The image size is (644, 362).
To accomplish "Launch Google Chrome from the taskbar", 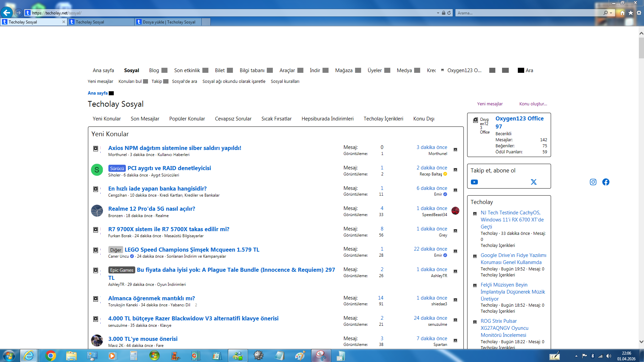I will [50, 356].
